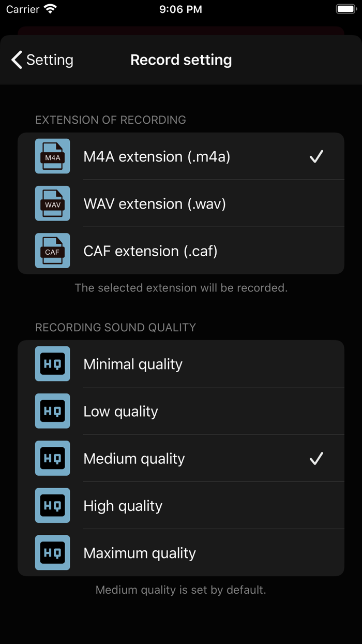Viewport: 362px width, 644px height.
Task: Click the HQ icon beside High quality
Action: pos(52,505)
